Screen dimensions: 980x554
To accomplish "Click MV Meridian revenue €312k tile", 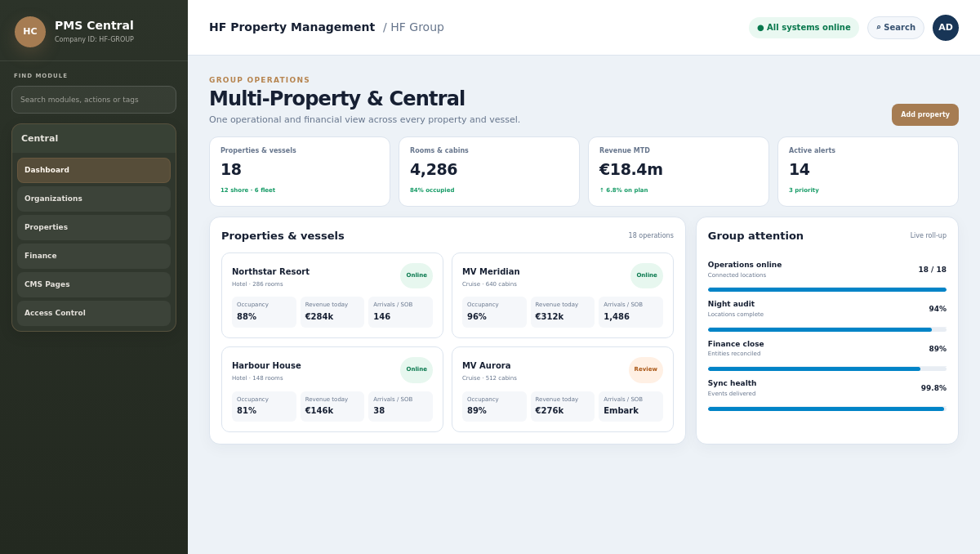I will pyautogui.click(x=563, y=312).
